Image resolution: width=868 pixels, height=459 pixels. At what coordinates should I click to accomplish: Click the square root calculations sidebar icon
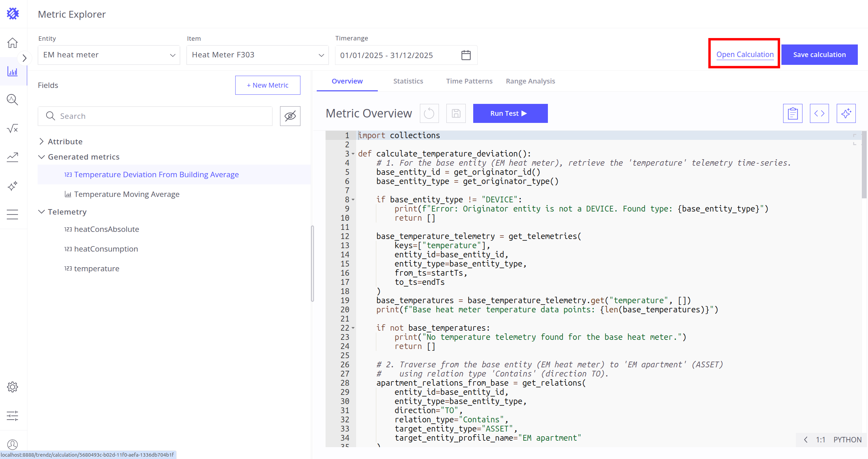[x=13, y=128]
